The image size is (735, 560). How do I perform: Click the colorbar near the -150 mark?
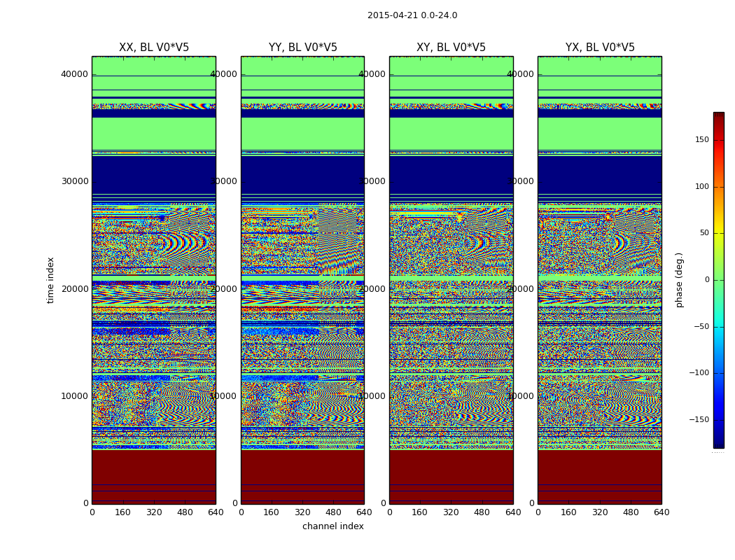[x=719, y=419]
